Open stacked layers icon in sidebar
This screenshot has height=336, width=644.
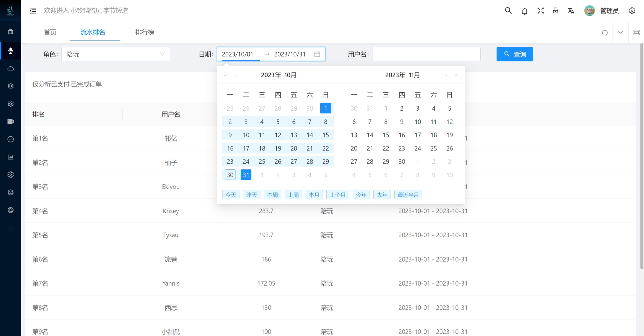pyautogui.click(x=11, y=192)
